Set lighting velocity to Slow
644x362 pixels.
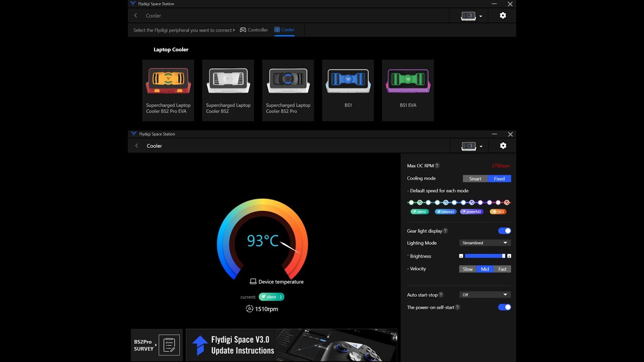tap(468, 269)
